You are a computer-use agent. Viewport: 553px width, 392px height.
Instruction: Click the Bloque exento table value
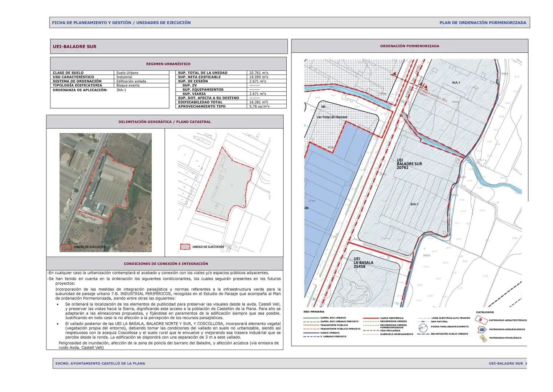click(128, 86)
